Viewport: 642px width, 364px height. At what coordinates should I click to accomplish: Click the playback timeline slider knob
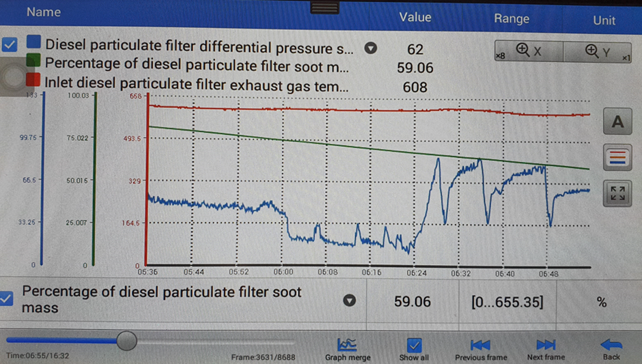[126, 340]
